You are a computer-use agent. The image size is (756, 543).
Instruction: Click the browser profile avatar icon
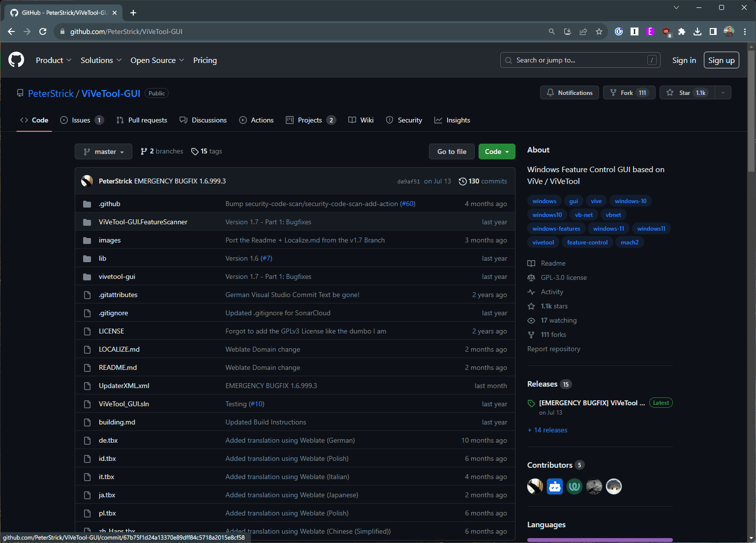coord(729,31)
